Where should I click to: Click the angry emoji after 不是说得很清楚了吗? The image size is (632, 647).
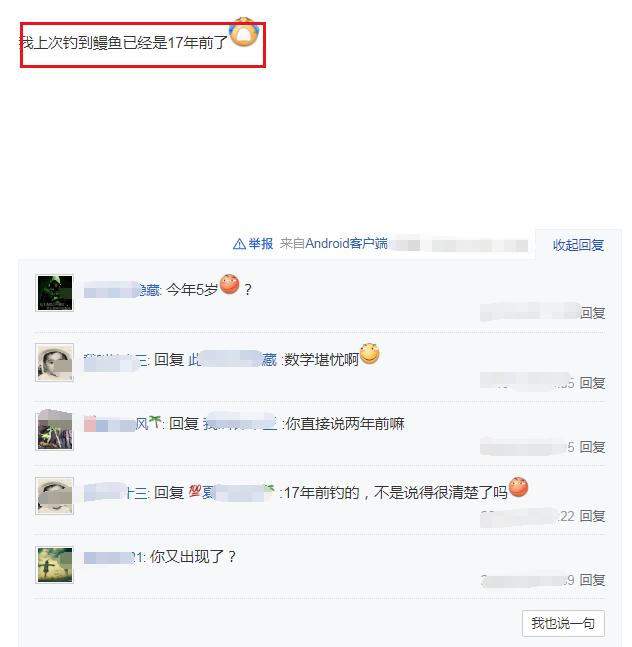click(519, 487)
